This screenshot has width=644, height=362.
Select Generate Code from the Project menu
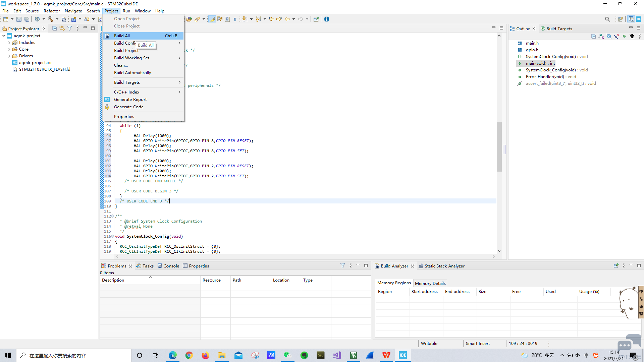click(x=128, y=107)
